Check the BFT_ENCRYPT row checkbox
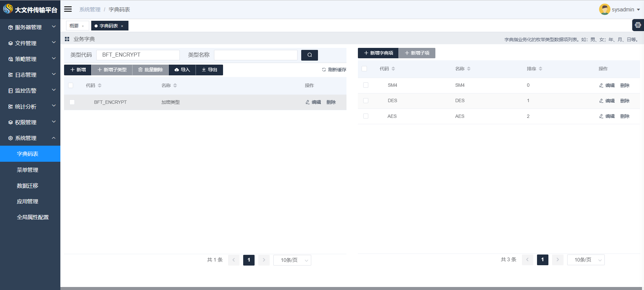The width and height of the screenshot is (644, 290). (72, 102)
